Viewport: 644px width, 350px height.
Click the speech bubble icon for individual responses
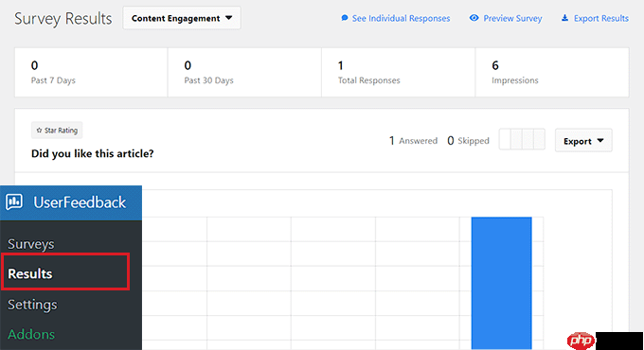pyautogui.click(x=345, y=18)
